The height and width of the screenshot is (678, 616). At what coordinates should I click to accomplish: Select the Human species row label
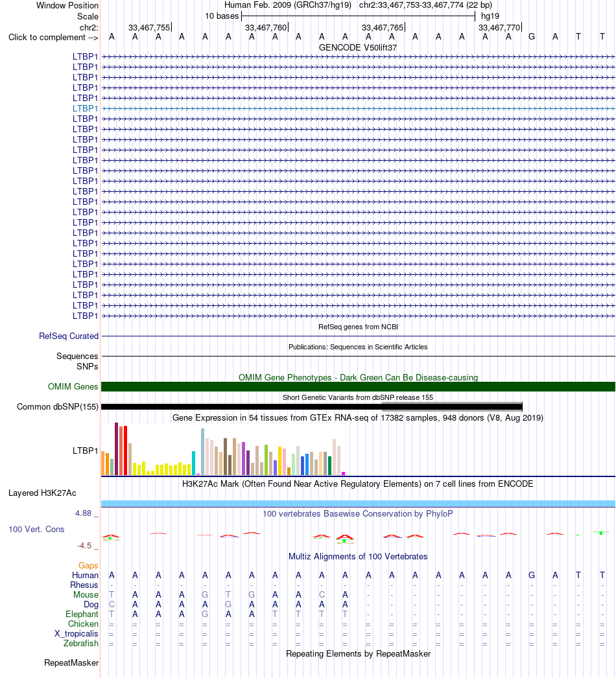coord(85,575)
